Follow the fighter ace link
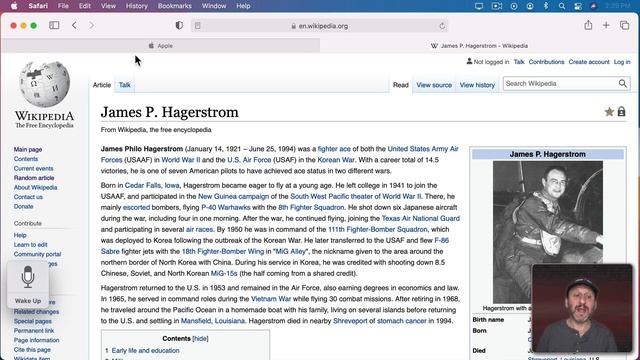 [x=334, y=149]
